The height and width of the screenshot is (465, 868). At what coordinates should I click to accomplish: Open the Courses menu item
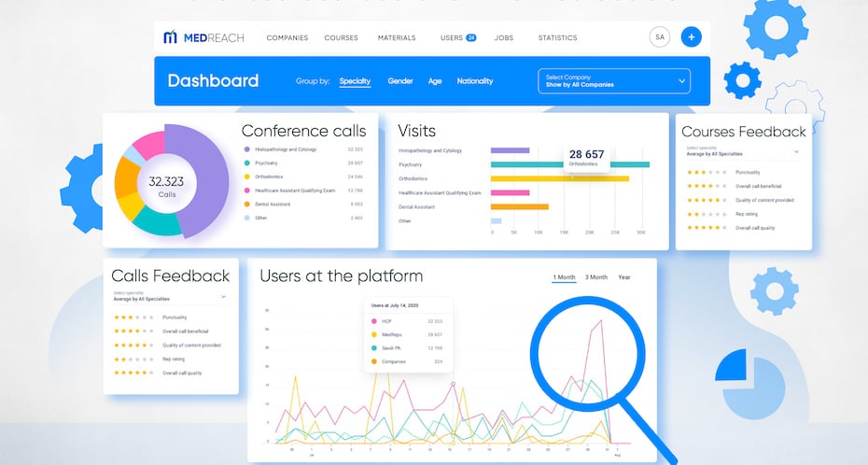(x=342, y=38)
